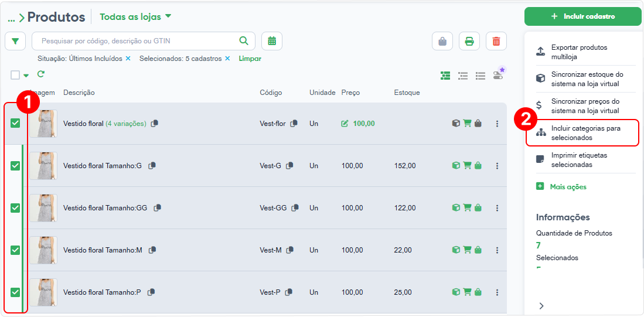This screenshot has width=644, height=317.
Task: Toggle the select-all checkbox
Action: coord(15,75)
